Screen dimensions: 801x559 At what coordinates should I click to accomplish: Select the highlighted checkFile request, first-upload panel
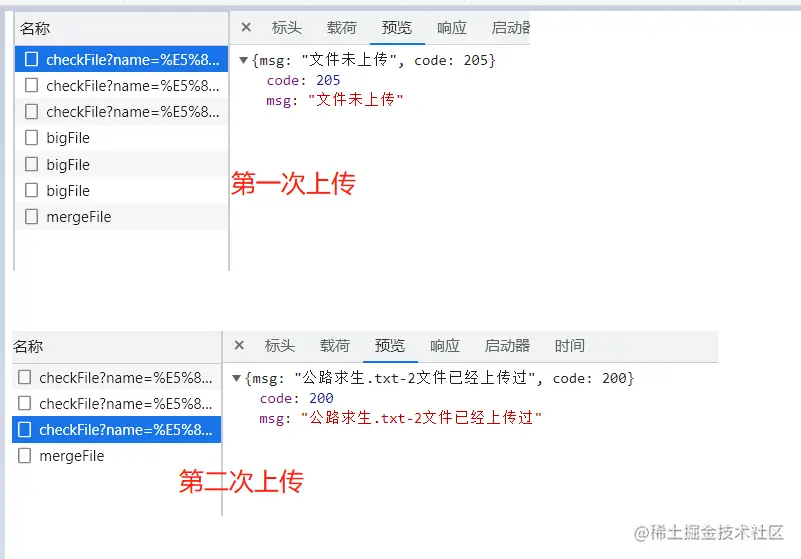point(122,59)
